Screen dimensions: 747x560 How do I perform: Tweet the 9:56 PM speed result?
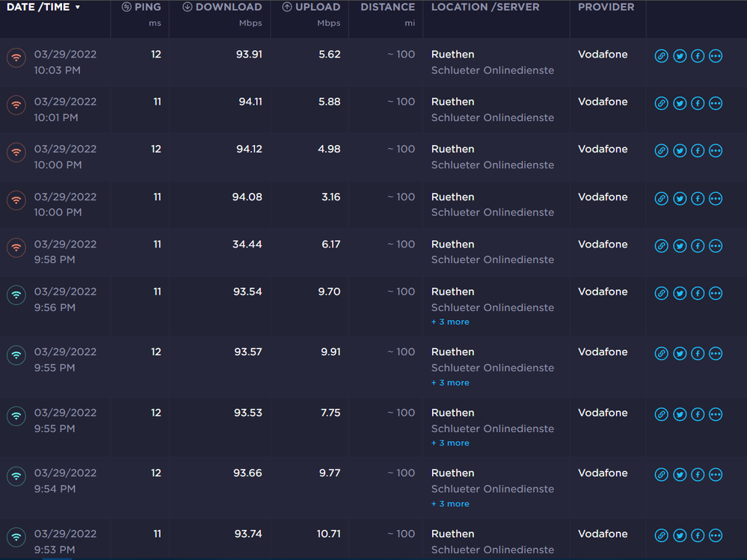[680, 293]
